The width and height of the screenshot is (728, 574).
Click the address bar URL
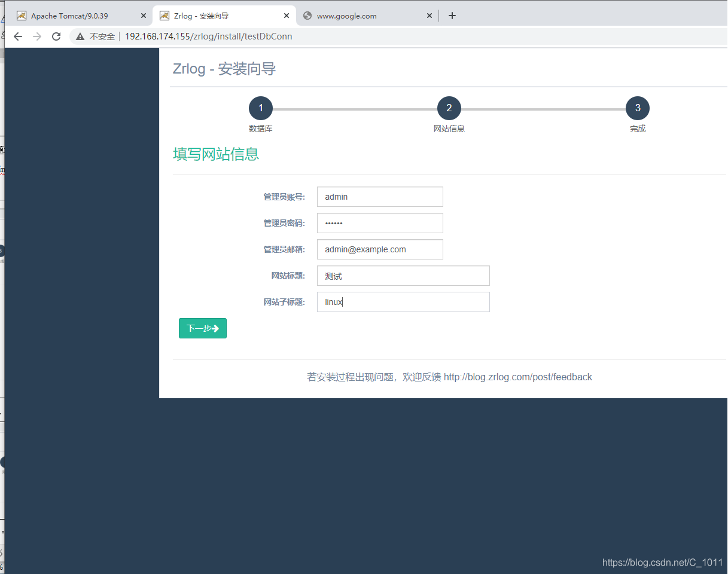pos(209,36)
